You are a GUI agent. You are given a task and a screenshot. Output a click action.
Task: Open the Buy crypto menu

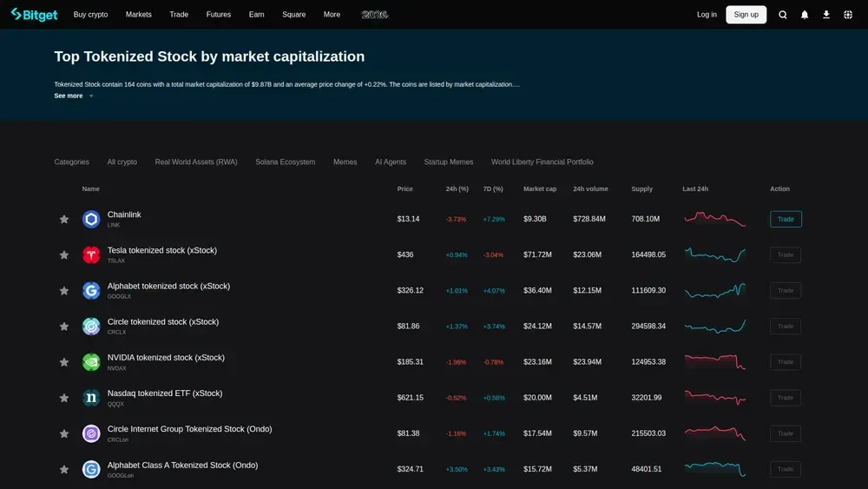pos(91,15)
